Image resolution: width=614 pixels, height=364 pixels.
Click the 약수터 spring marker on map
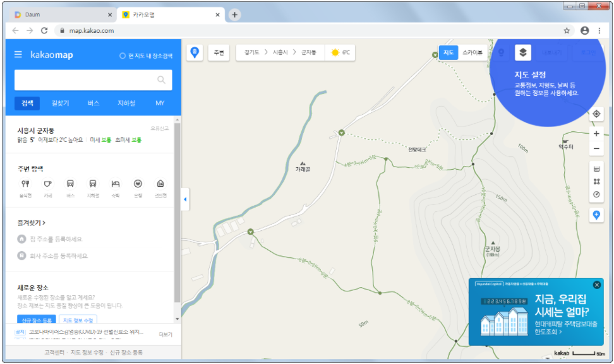565,144
